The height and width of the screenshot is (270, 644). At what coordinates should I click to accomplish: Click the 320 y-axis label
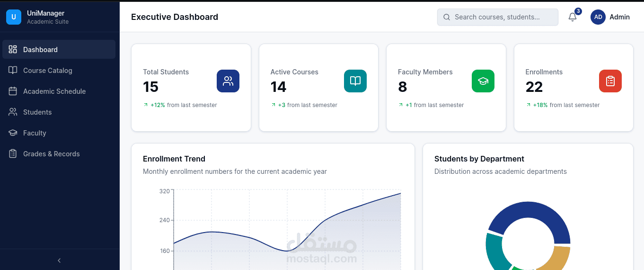(x=164, y=191)
